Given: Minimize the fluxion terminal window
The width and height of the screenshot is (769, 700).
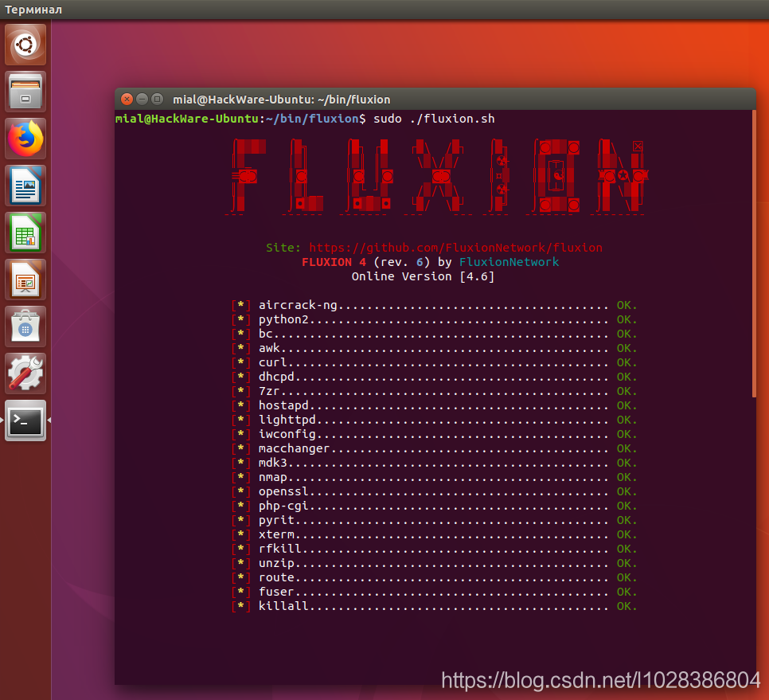Looking at the screenshot, I should coord(142,99).
